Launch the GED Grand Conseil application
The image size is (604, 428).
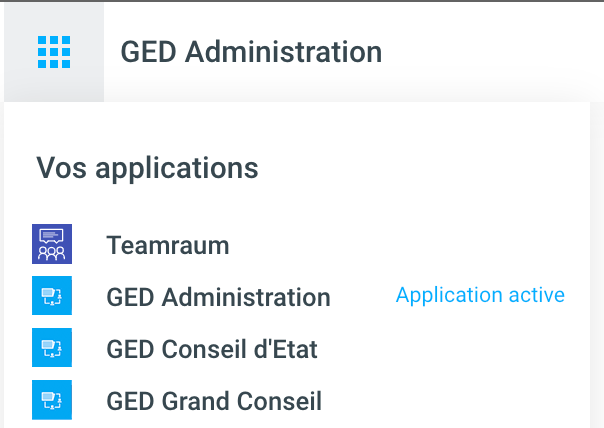click(x=214, y=402)
